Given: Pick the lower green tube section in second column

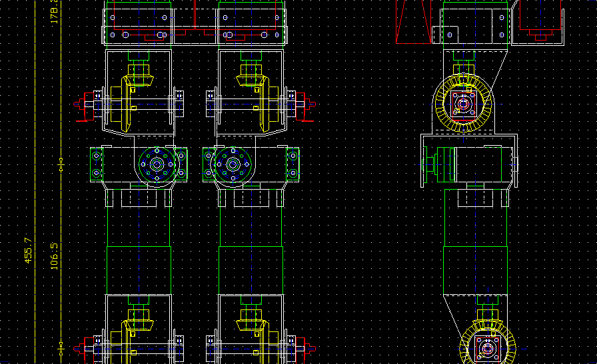Looking at the screenshot, I should click(251, 270).
